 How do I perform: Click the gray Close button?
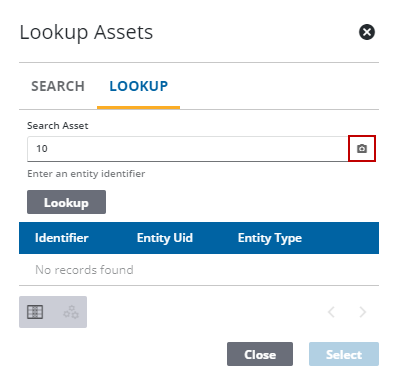[x=260, y=354]
